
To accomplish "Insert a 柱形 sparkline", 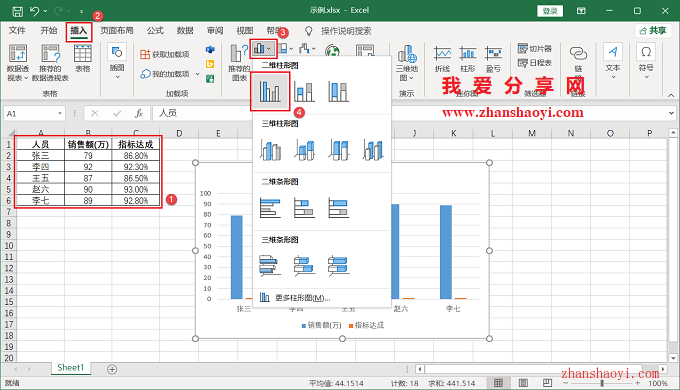I will (x=468, y=59).
